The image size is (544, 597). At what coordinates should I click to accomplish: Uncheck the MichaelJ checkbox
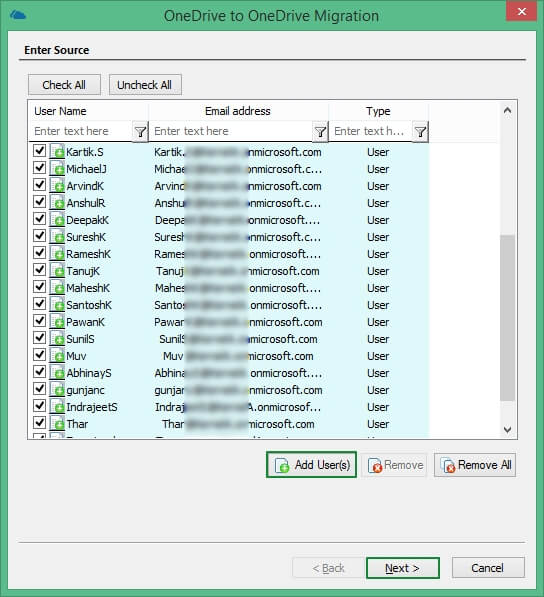point(39,168)
